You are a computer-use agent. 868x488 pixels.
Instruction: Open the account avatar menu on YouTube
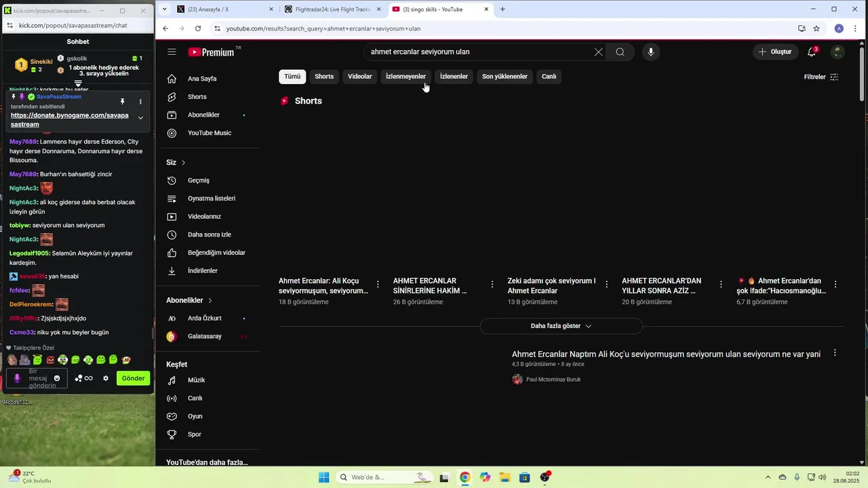tap(838, 52)
